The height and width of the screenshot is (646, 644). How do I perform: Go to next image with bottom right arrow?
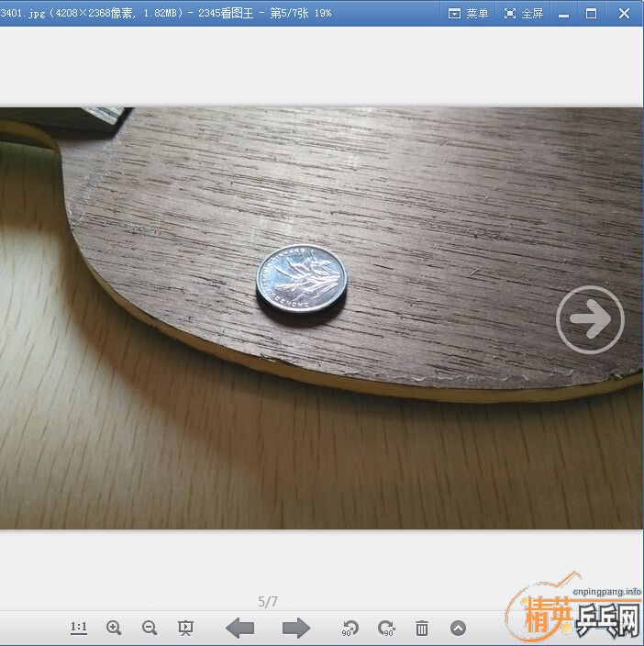(x=295, y=628)
